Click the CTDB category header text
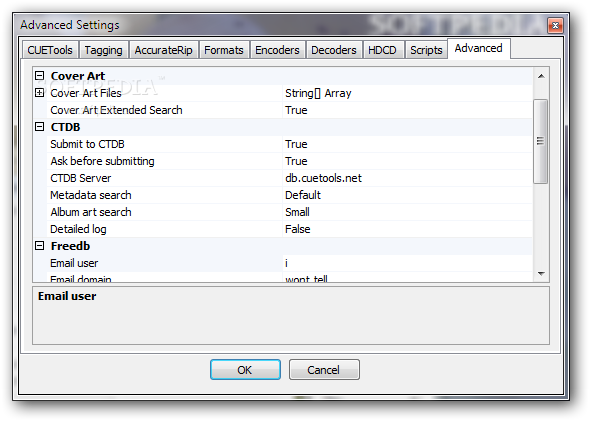590x421 pixels. pos(65,127)
